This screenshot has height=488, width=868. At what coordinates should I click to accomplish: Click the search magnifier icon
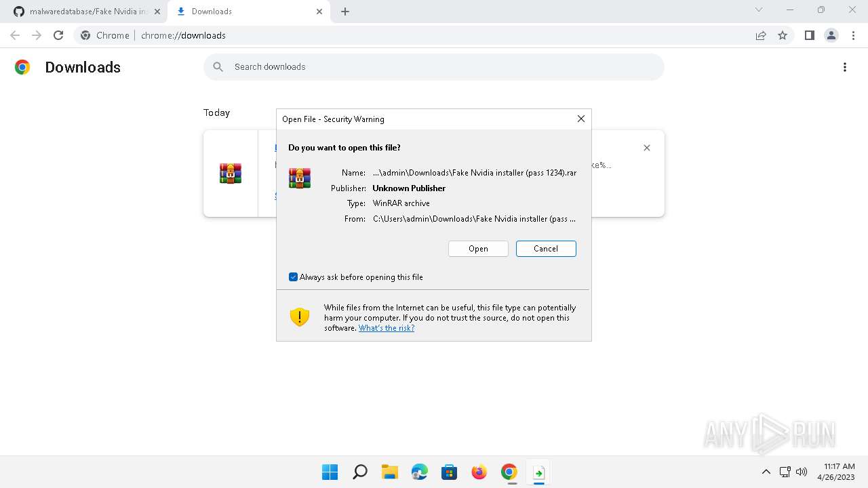tap(218, 67)
